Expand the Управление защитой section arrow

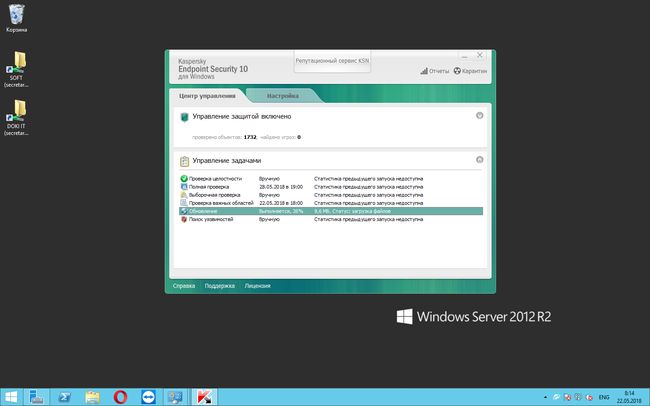480,116
